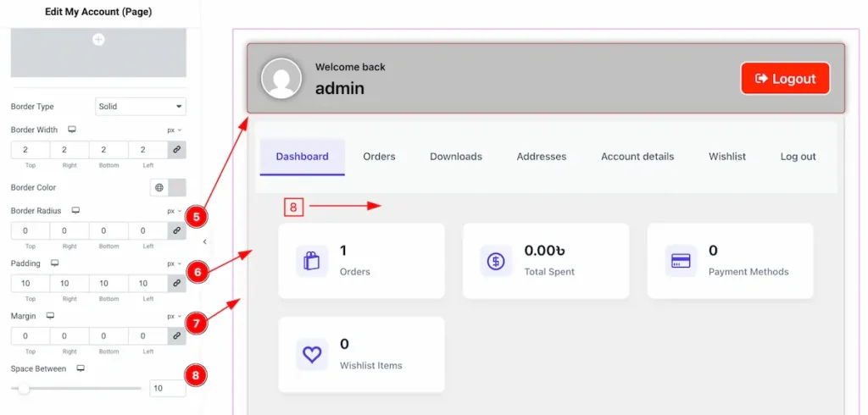
Task: Click the Total Spent dollar icon
Action: pyautogui.click(x=496, y=261)
